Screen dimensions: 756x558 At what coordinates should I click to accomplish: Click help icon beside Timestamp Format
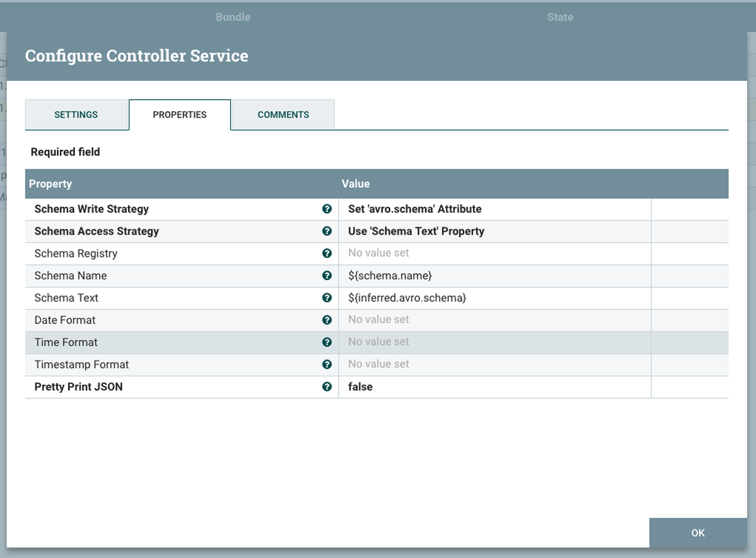click(x=327, y=364)
